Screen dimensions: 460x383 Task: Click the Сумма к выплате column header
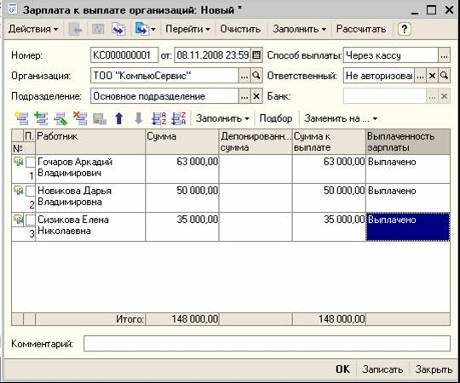[329, 142]
